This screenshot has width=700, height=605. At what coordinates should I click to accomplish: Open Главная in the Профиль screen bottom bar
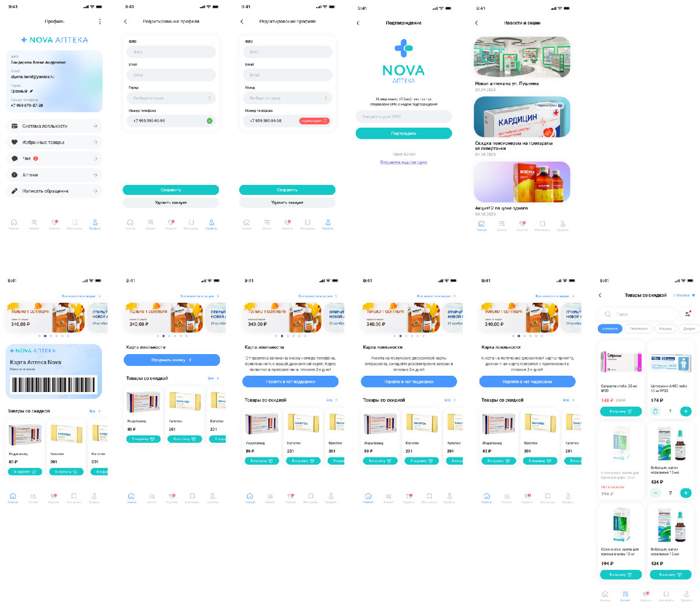click(x=14, y=224)
